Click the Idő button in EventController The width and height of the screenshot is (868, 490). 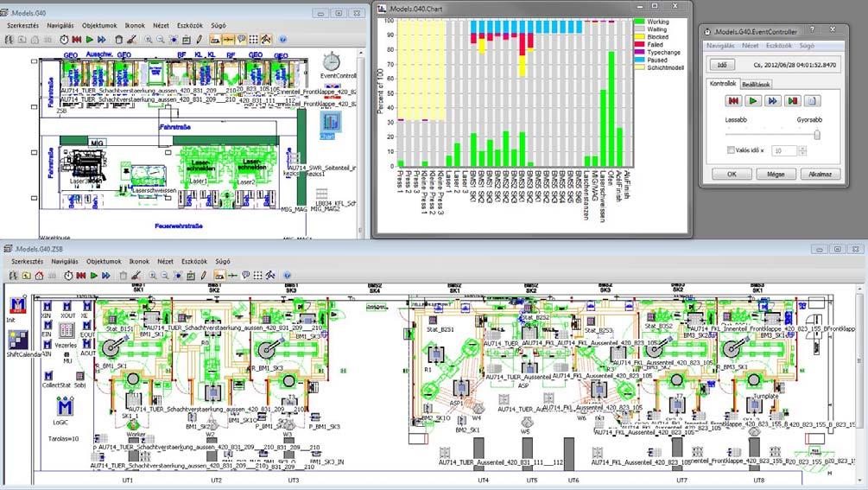click(722, 65)
